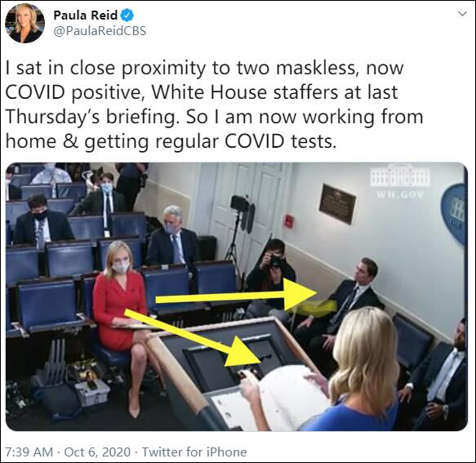Click the red fire alarm on the wall
The height and width of the screenshot is (463, 476).
pos(289,220)
